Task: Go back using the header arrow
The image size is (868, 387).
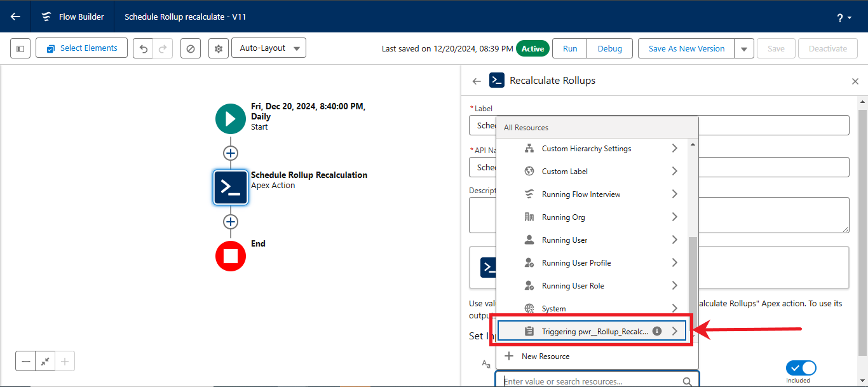Action: point(15,17)
